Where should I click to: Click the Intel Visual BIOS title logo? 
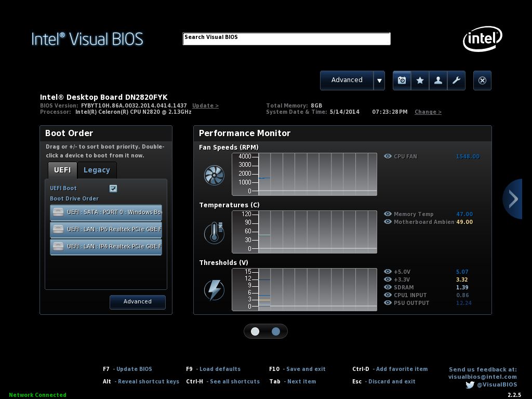pyautogui.click(x=87, y=39)
